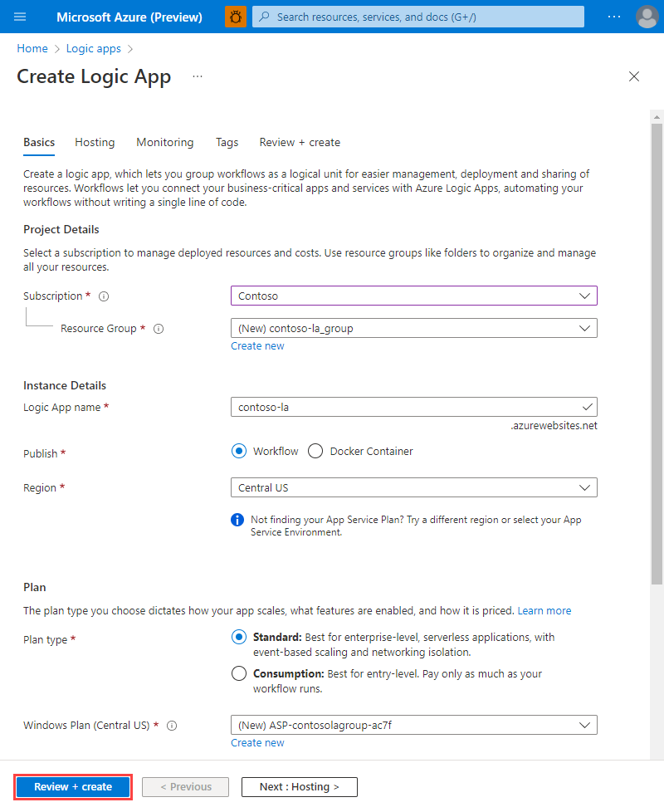664x812 pixels.
Task: Switch to the Monitoring tab
Action: click(x=164, y=142)
